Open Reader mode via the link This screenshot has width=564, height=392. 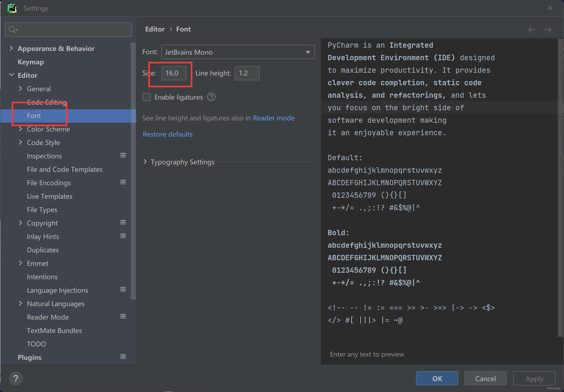(274, 118)
